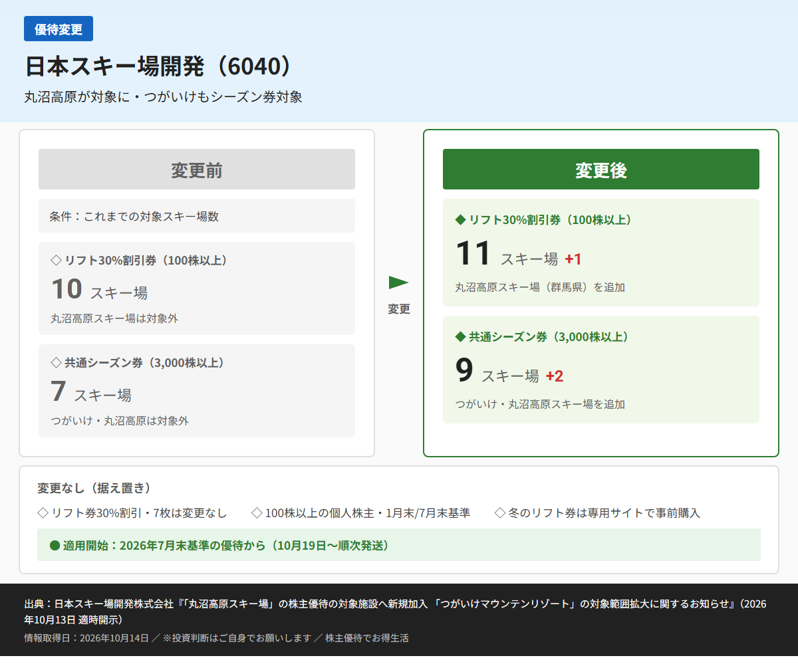
Task: Click the 変更前 リフト30%割引券（100株以上） heading
Action: (141, 261)
